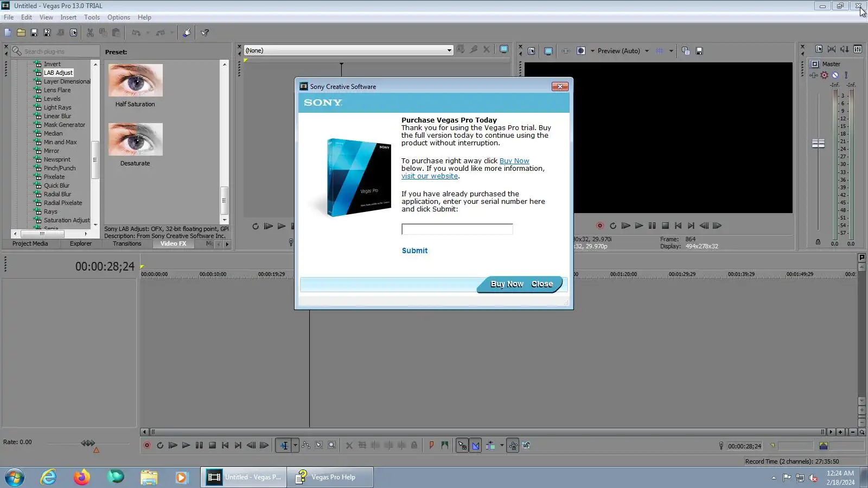
Task: Open the overlays grid dropdown arrow
Action: click(671, 51)
